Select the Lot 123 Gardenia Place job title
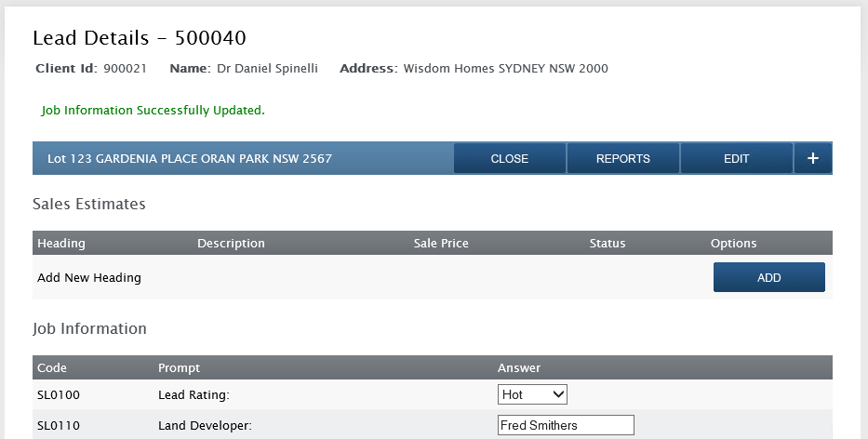868x439 pixels. tap(190, 158)
